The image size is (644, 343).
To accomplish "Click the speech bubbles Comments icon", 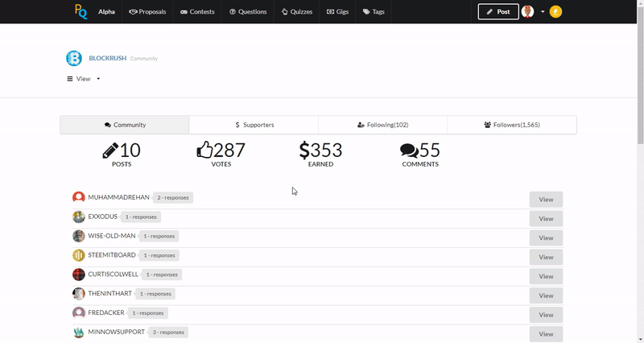I will click(410, 151).
